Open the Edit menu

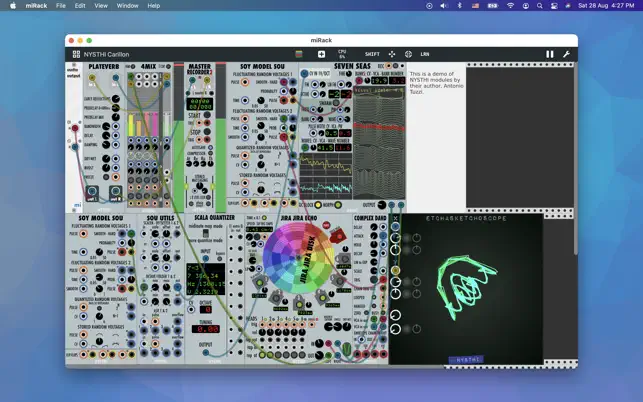click(80, 6)
